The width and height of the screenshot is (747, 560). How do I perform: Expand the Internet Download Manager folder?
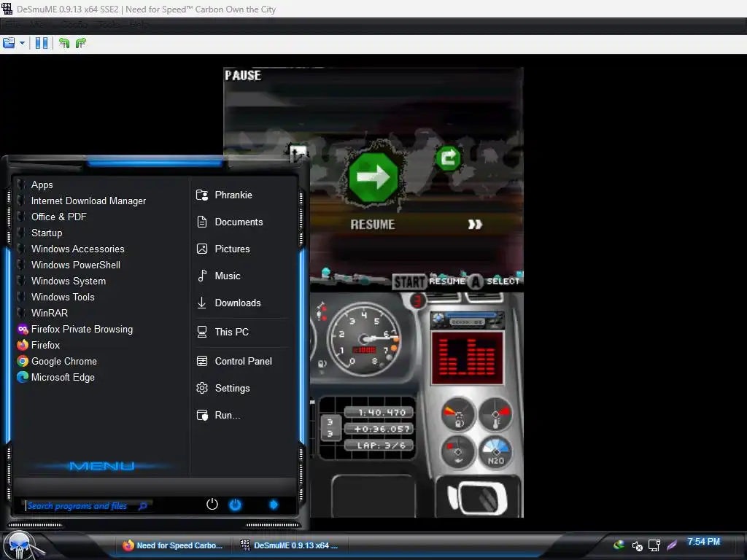point(88,201)
